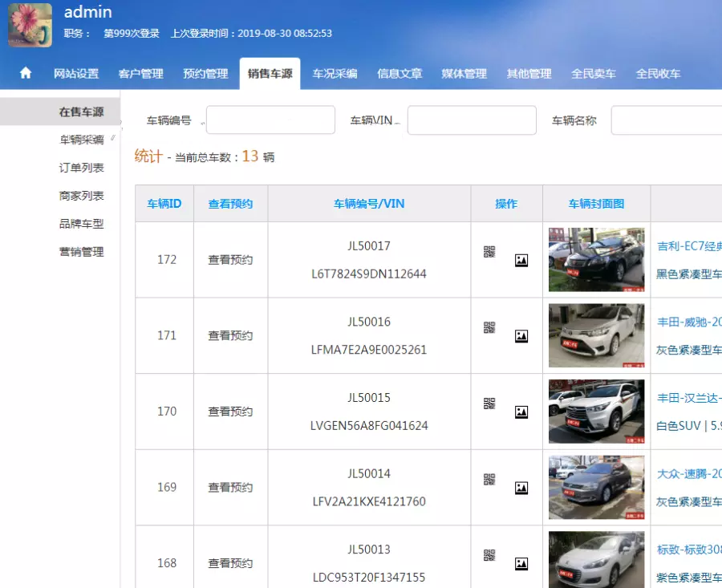Open 查看预约 for vehicle ID 169
This screenshot has height=588, width=722.
click(x=230, y=488)
